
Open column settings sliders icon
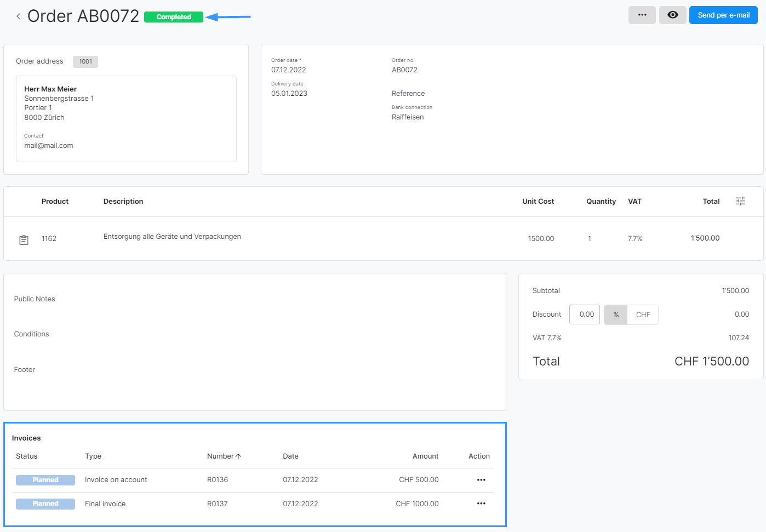coord(740,201)
